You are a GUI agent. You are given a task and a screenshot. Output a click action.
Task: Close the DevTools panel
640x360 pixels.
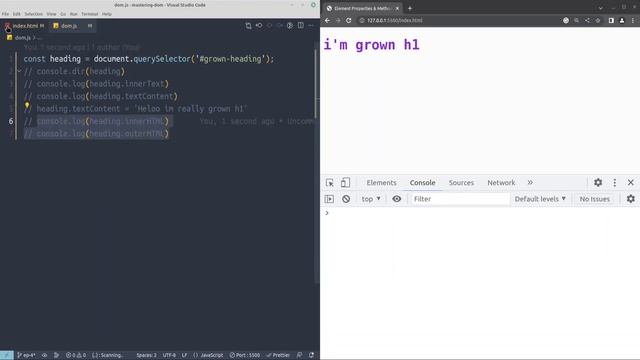(x=631, y=183)
